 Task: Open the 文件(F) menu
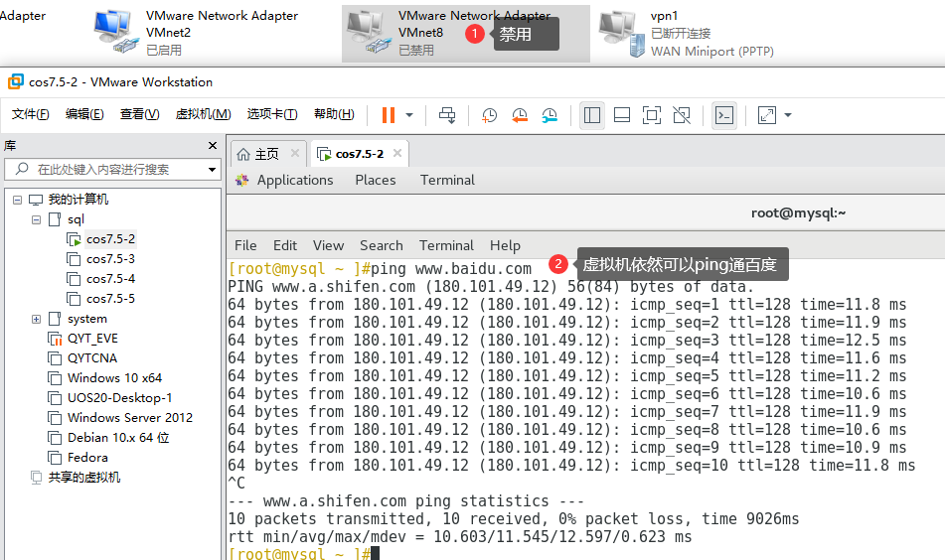click(x=30, y=114)
